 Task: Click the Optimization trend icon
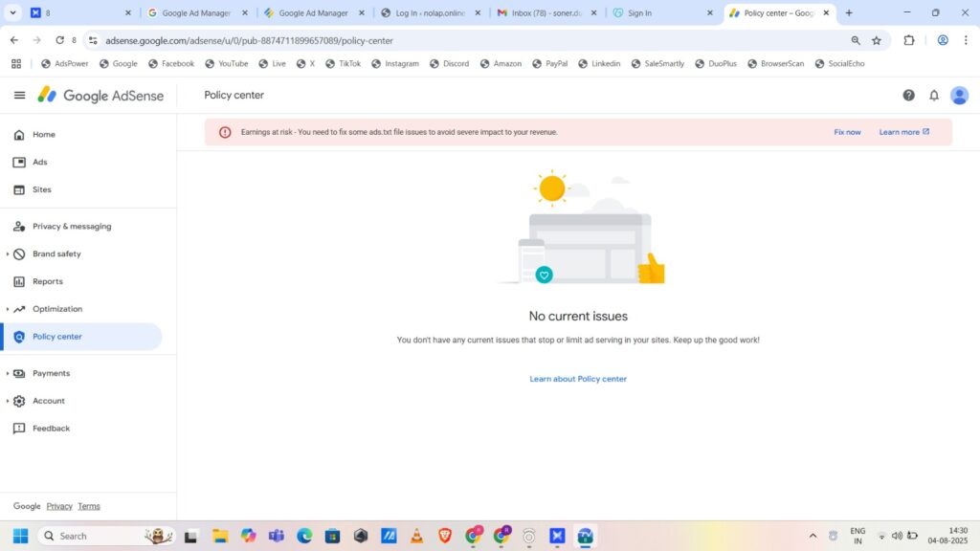19,309
